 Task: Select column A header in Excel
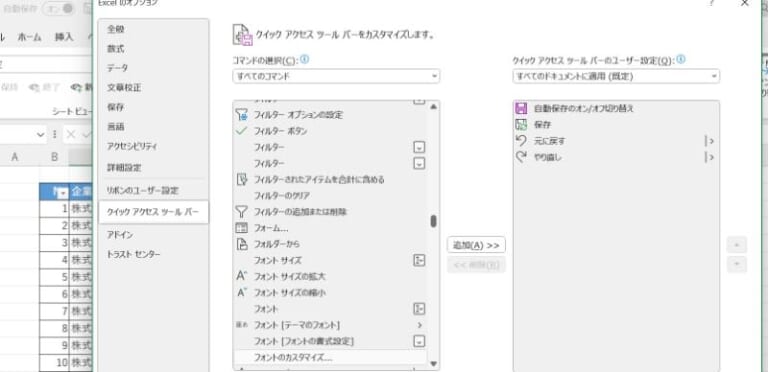15,157
